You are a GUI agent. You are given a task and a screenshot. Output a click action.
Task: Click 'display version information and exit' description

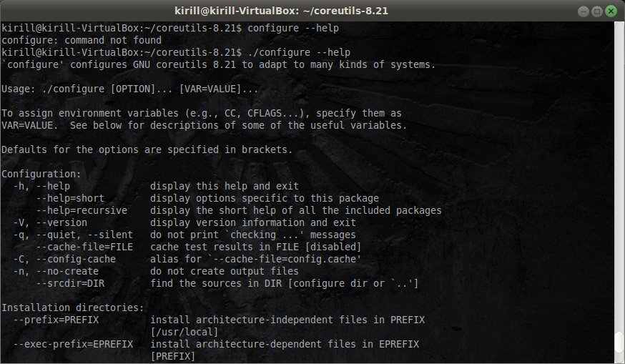[x=253, y=222]
